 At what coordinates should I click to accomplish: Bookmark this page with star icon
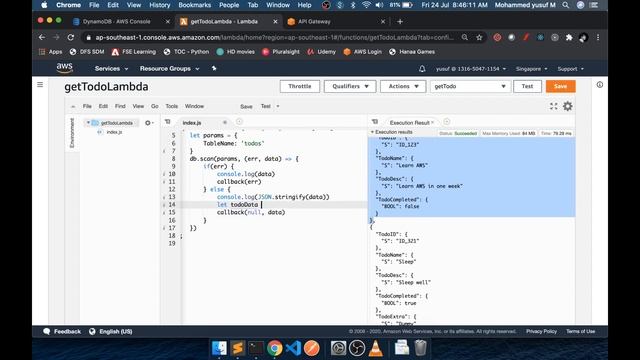(x=479, y=37)
